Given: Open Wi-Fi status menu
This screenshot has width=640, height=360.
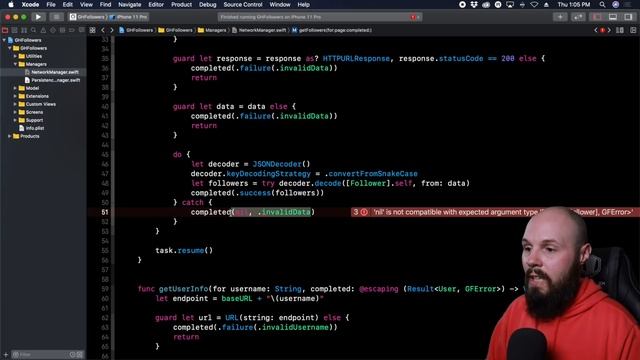Looking at the screenshot, I should click(534, 4).
